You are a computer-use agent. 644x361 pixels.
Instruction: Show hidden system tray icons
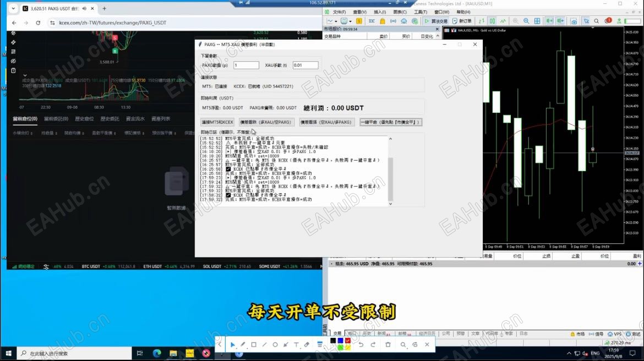tap(569, 353)
